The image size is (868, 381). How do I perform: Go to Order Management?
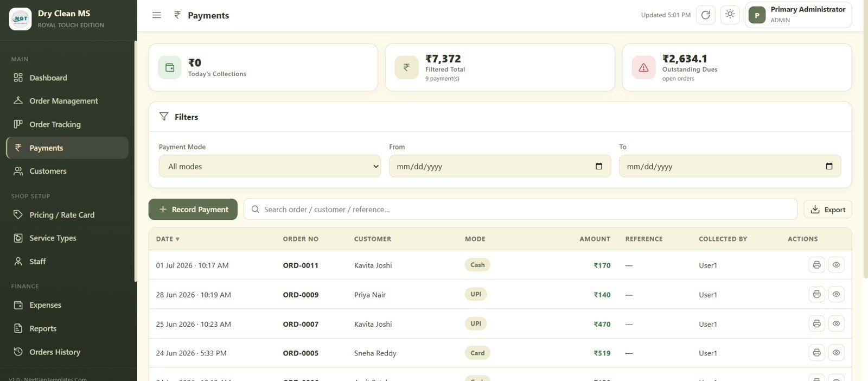67,101
